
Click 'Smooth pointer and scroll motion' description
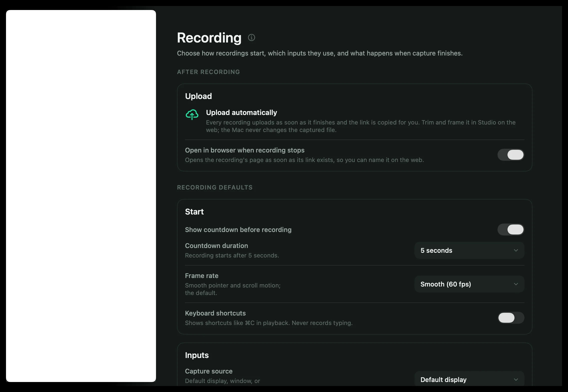(233, 289)
